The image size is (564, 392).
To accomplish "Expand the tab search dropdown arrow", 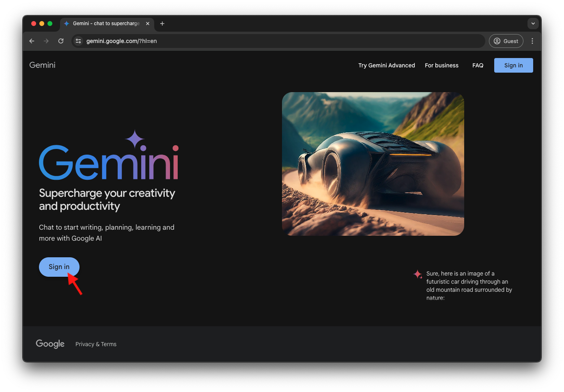I will point(533,24).
